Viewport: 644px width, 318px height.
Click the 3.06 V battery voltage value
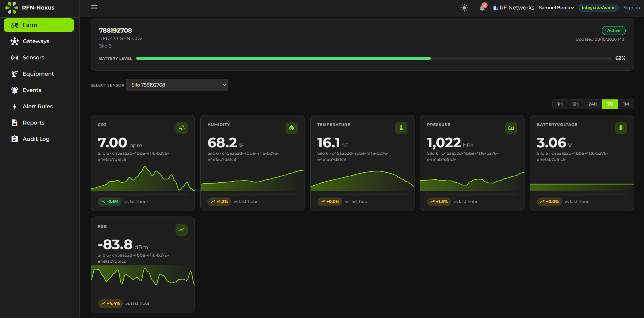point(551,143)
